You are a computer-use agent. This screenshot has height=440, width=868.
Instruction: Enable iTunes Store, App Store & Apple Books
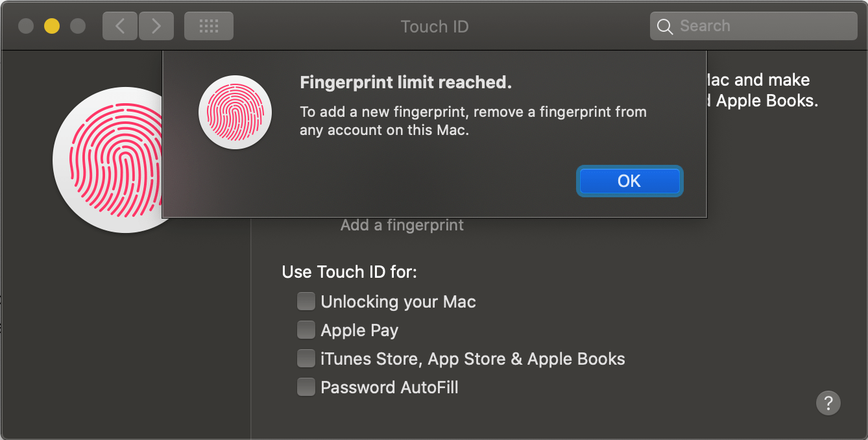pos(306,358)
